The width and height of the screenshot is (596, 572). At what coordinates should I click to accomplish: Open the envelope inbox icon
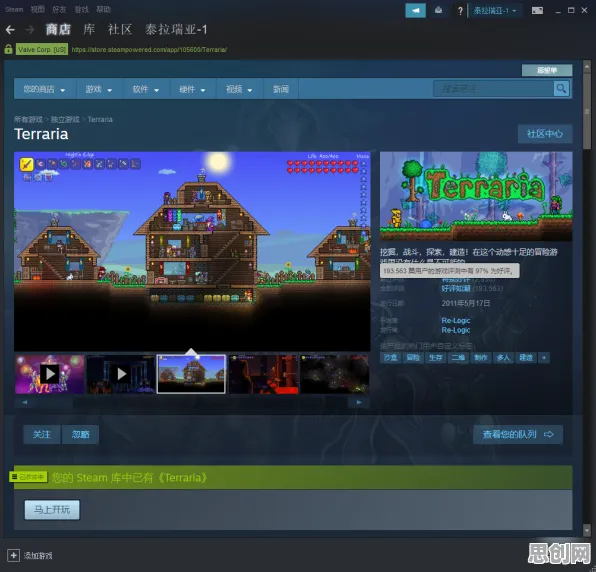coord(438,10)
